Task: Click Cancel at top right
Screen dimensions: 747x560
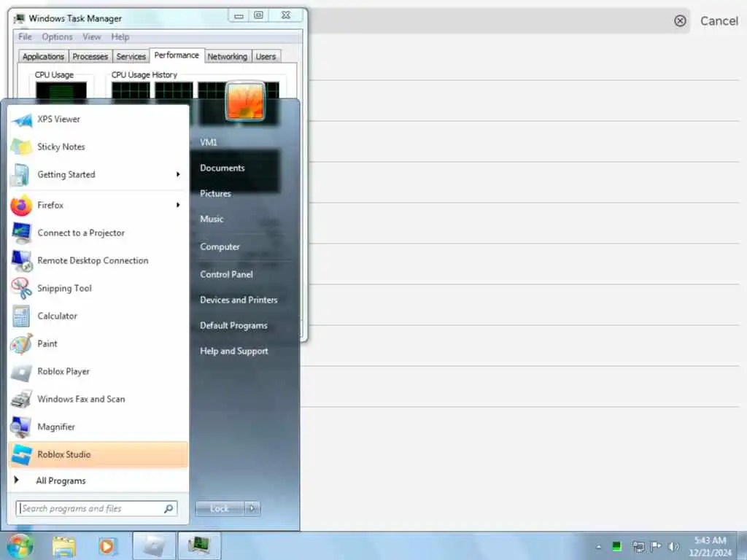Action: tap(719, 21)
